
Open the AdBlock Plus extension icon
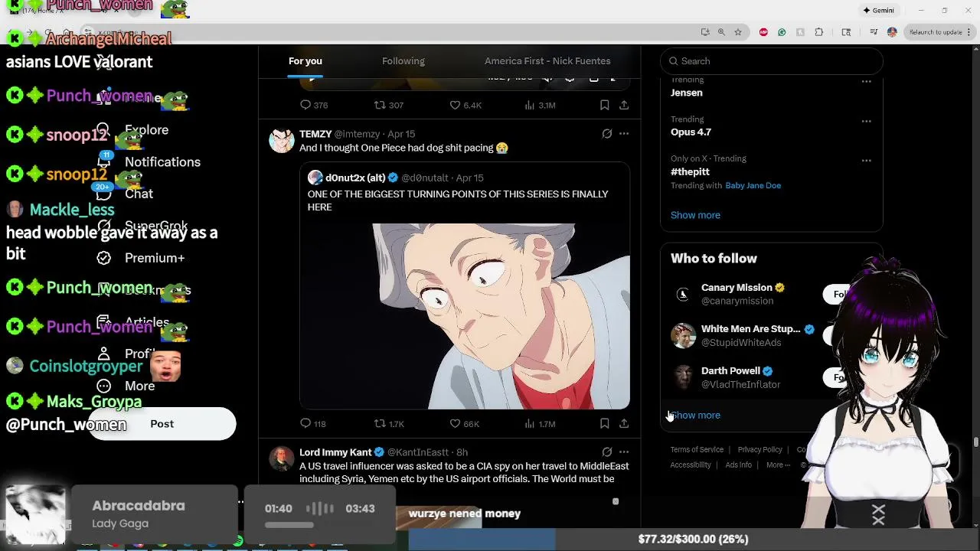763,32
